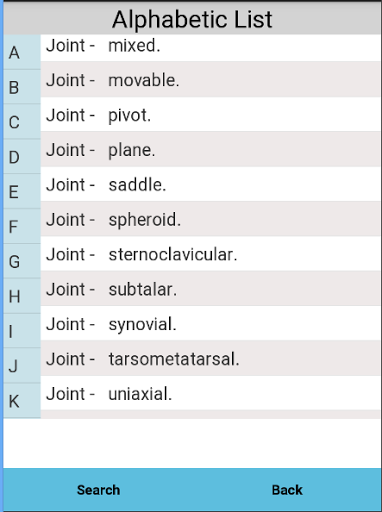Tap letter F in the index column

click(x=22, y=226)
